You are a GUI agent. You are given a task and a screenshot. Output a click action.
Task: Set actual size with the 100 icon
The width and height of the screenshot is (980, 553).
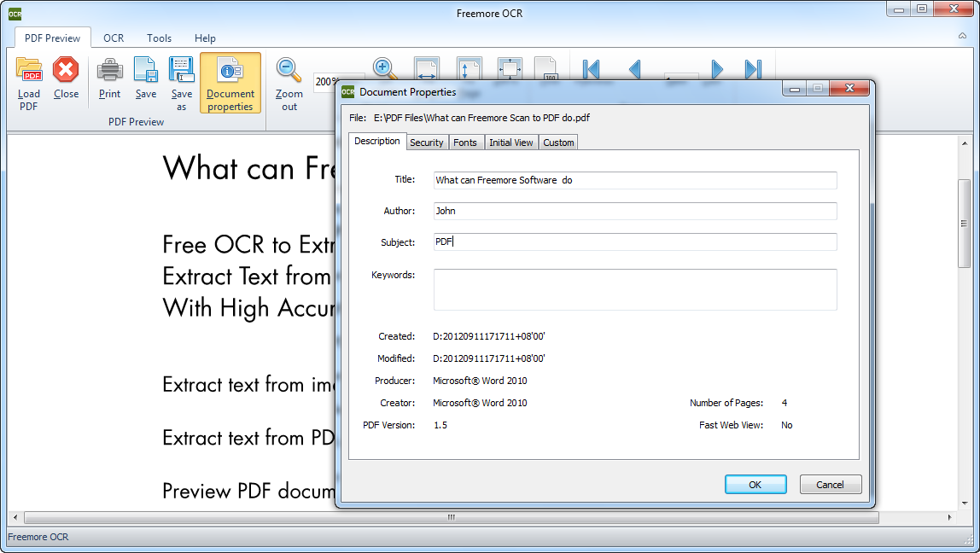546,69
